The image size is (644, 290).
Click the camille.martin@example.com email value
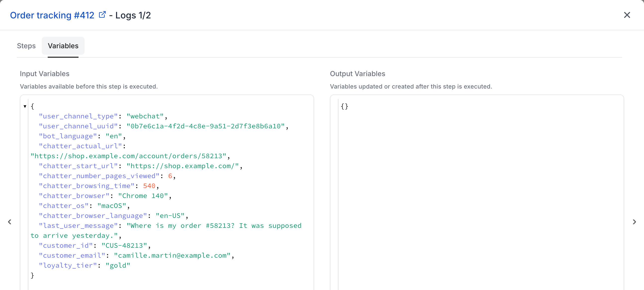coord(172,255)
